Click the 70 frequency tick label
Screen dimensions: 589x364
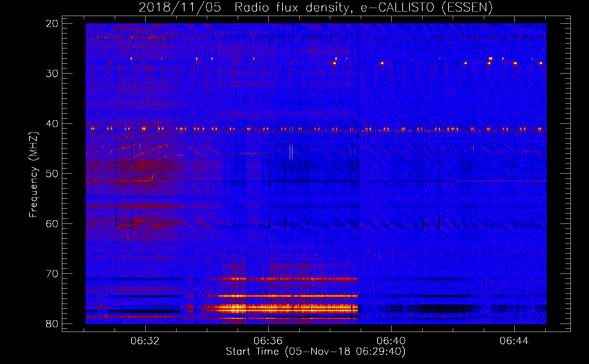pos(52,274)
